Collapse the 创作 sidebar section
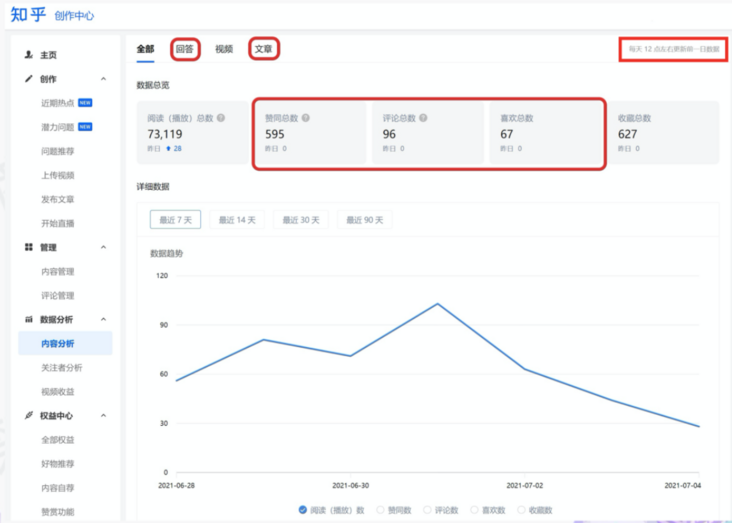The width and height of the screenshot is (732, 523). coord(103,79)
